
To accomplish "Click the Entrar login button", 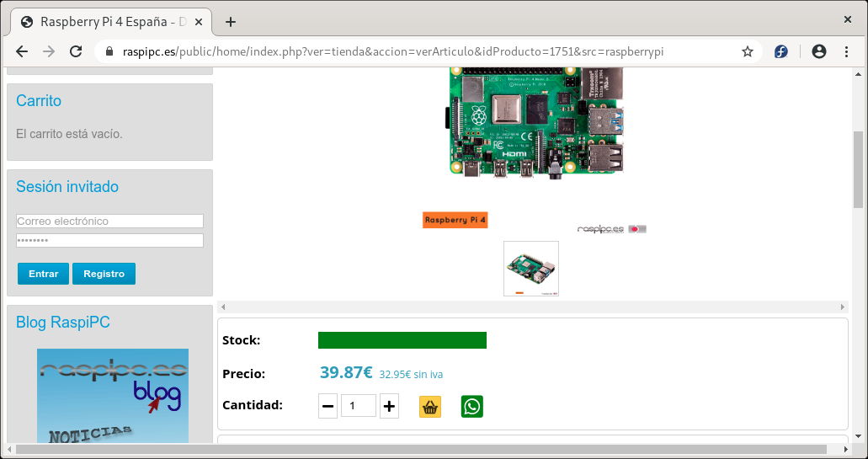I will pyautogui.click(x=43, y=274).
